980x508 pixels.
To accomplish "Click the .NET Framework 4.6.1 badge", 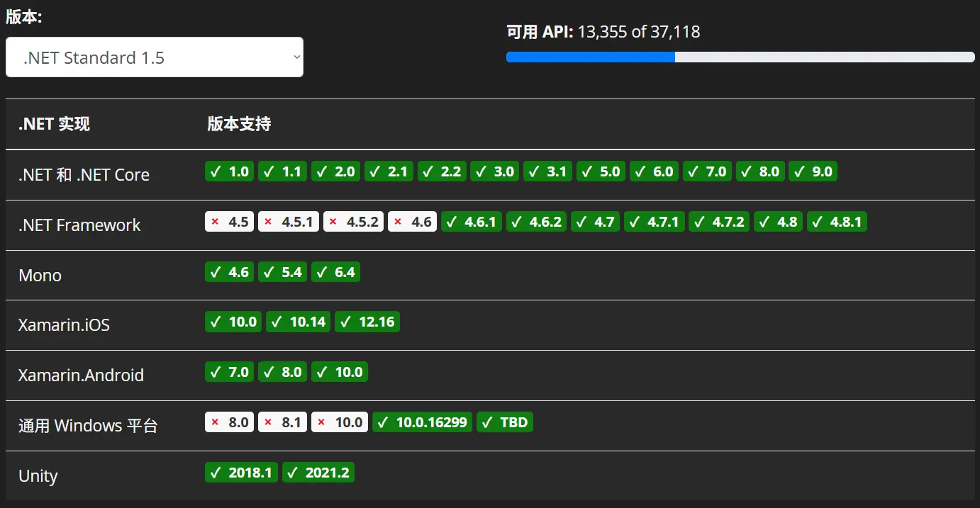I will tap(472, 222).
